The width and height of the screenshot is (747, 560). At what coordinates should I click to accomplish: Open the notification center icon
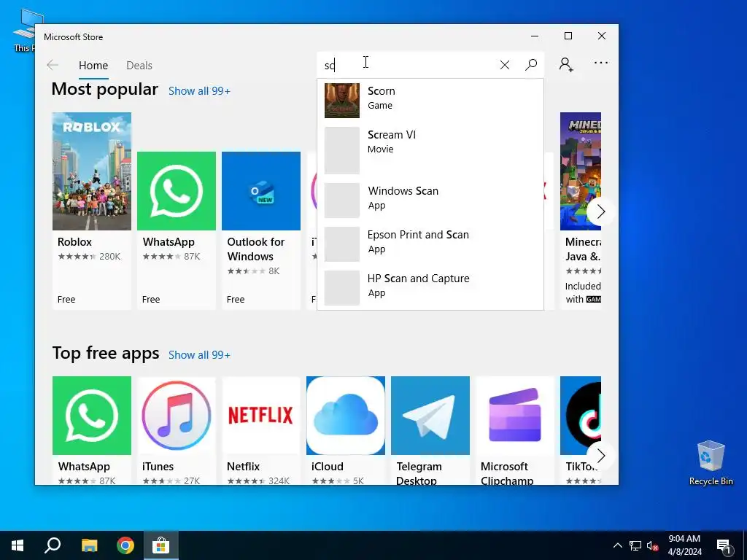[724, 546]
